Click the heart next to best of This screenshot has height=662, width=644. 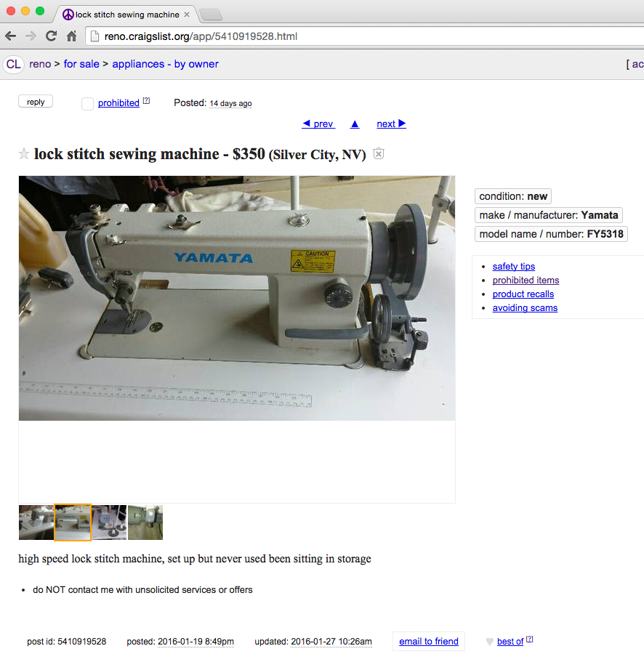pos(489,642)
